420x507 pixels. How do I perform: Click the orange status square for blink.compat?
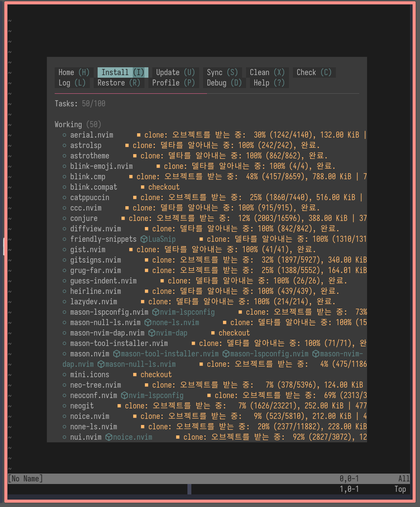[x=143, y=187]
